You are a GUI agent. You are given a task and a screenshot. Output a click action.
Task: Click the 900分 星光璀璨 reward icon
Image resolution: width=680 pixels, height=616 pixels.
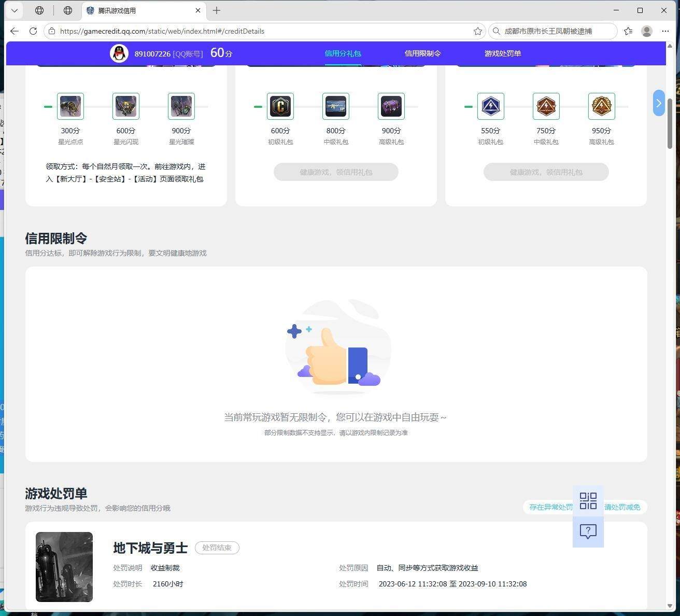(181, 106)
